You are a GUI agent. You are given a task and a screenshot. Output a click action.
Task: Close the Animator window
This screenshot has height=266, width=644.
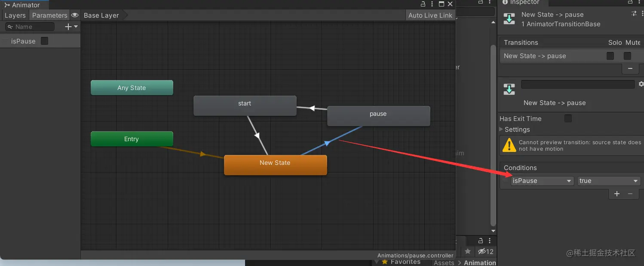coord(450,4)
